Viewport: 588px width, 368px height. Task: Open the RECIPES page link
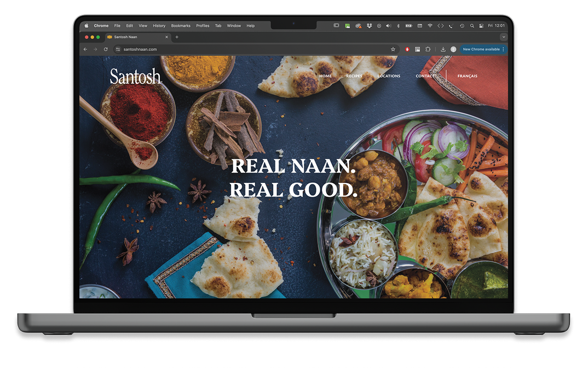coord(354,76)
